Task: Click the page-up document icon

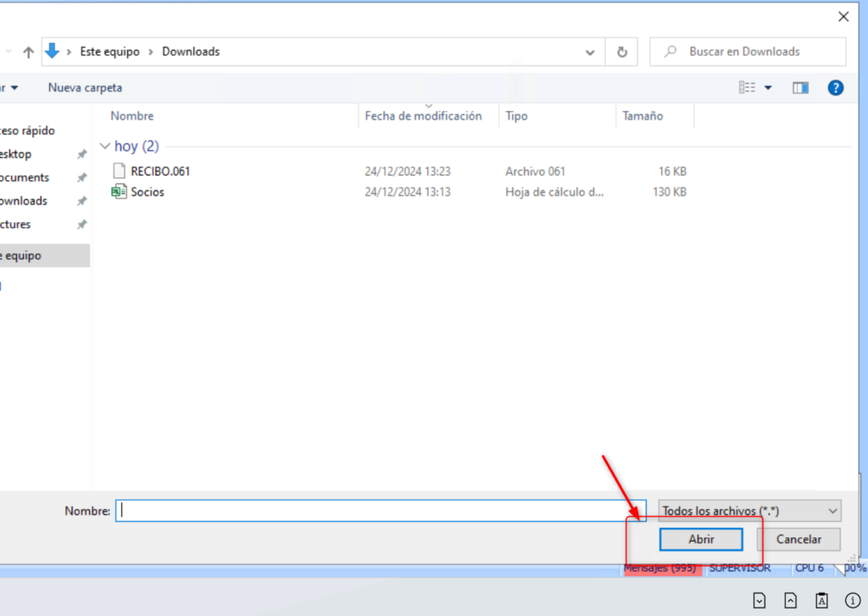Action: (790, 600)
